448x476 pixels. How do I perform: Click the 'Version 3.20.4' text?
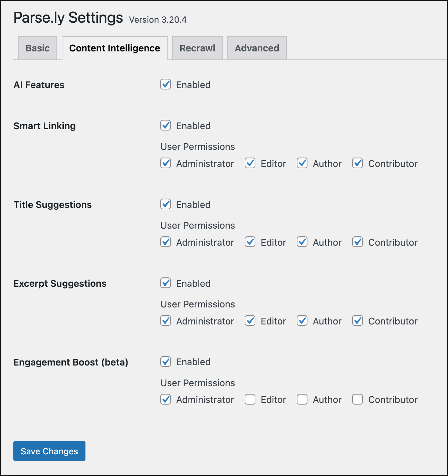(158, 20)
